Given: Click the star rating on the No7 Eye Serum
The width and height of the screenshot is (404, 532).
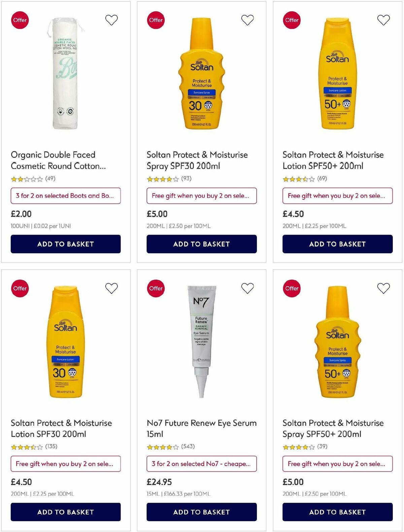Looking at the screenshot, I should [x=163, y=447].
